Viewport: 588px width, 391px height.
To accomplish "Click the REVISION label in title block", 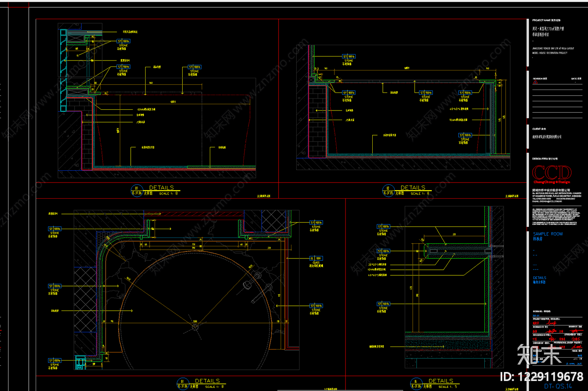I will [540, 79].
